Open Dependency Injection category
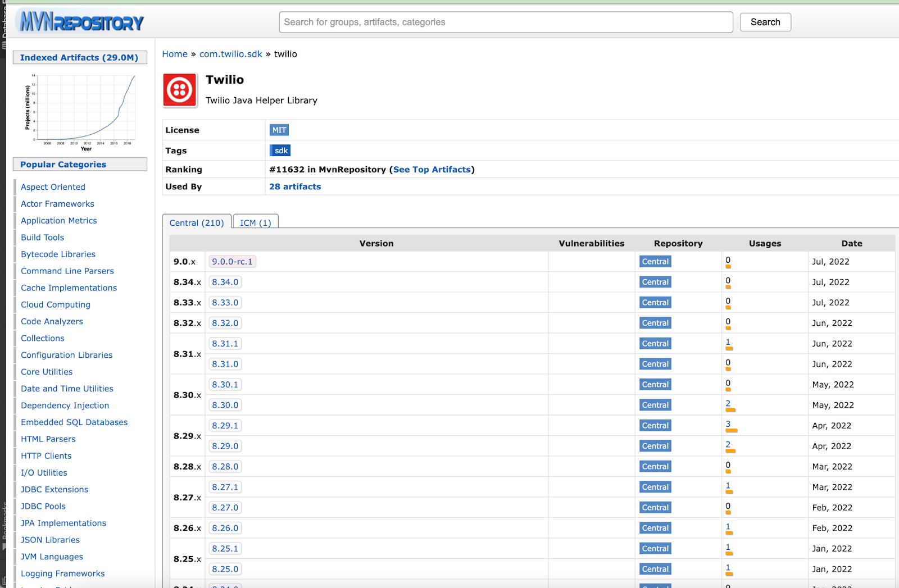 point(65,406)
